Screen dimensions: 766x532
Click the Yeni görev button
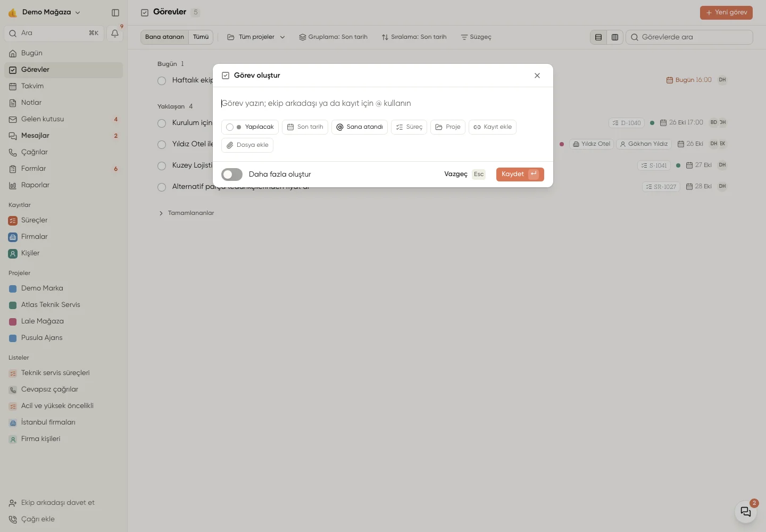[726, 13]
